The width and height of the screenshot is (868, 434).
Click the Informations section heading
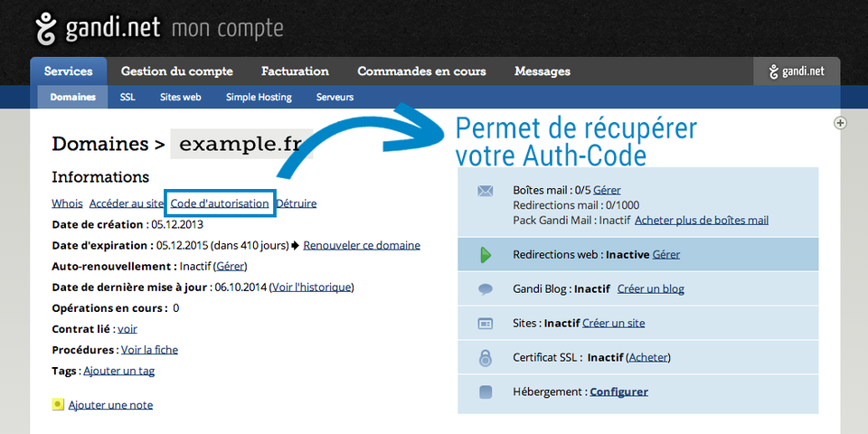coord(100,177)
